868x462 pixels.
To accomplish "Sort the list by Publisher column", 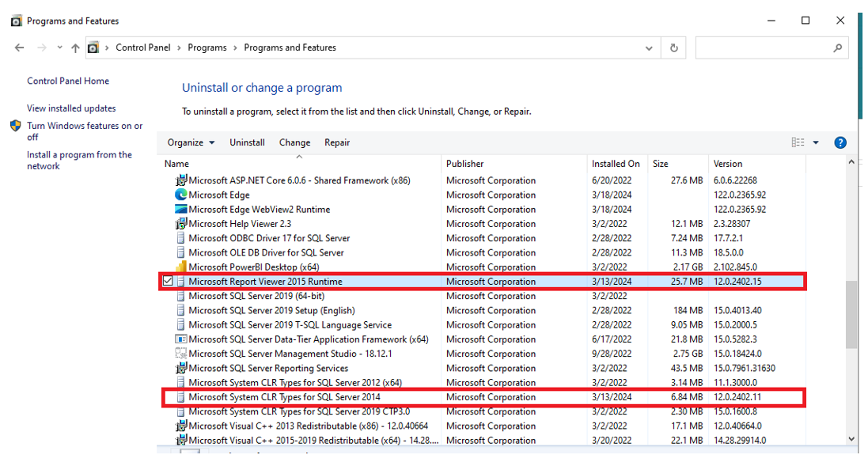I will pos(465,164).
